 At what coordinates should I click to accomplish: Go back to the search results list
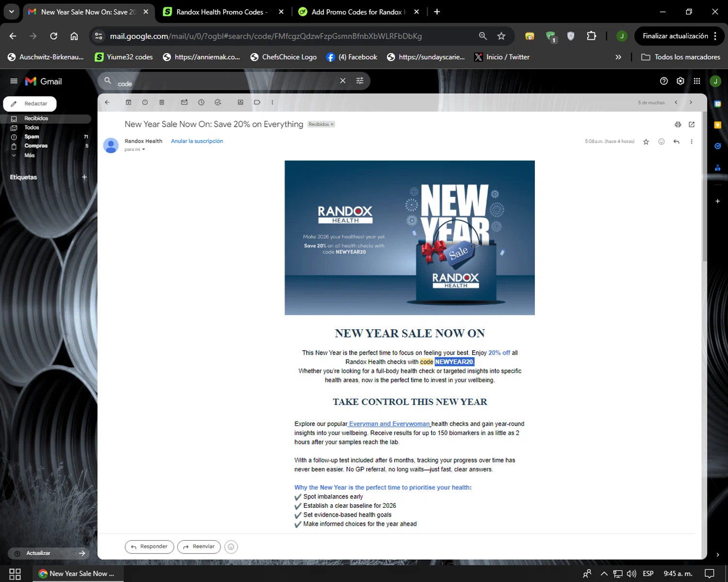point(107,102)
